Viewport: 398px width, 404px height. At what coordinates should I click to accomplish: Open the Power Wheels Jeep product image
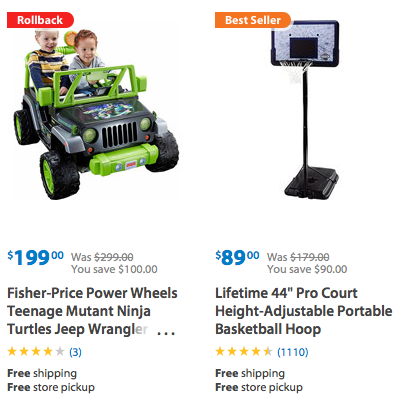coord(96,115)
